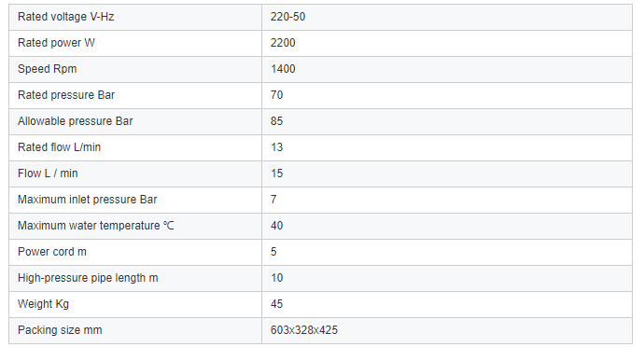Click the Power cord m label
644x347 pixels.
pos(52,252)
